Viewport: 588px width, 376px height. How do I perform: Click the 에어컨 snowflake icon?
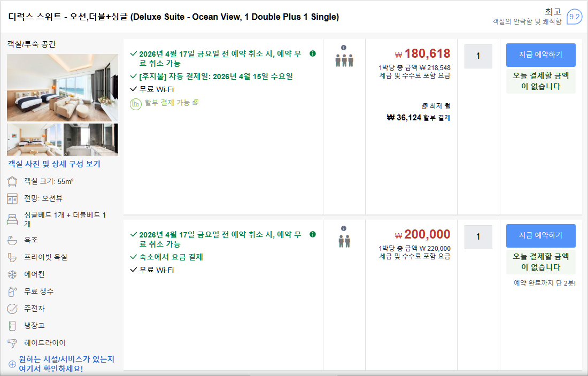(x=12, y=274)
